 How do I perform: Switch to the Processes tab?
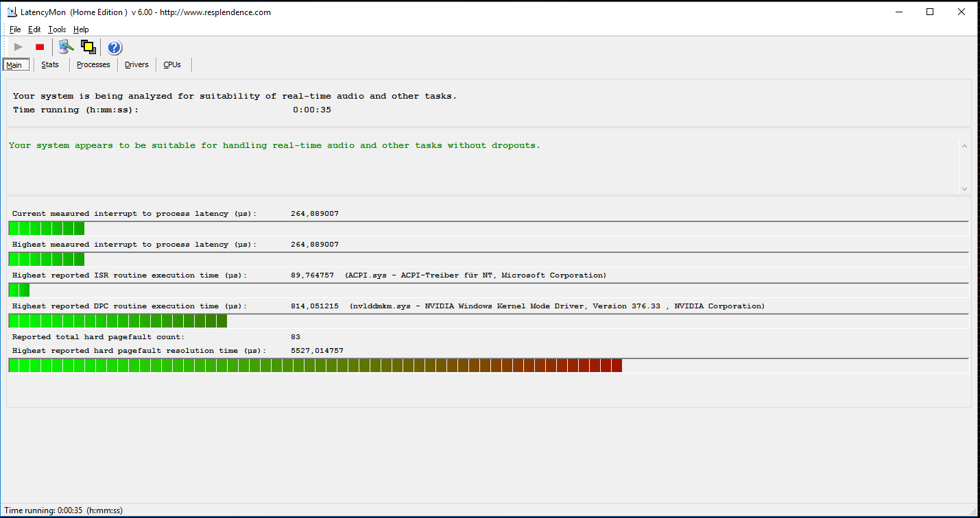tap(93, 64)
